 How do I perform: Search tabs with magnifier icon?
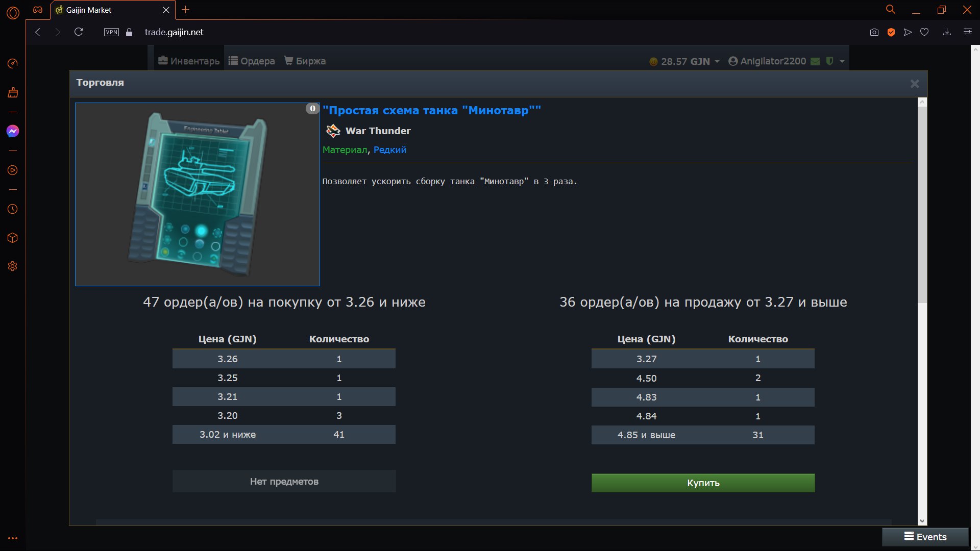(891, 10)
